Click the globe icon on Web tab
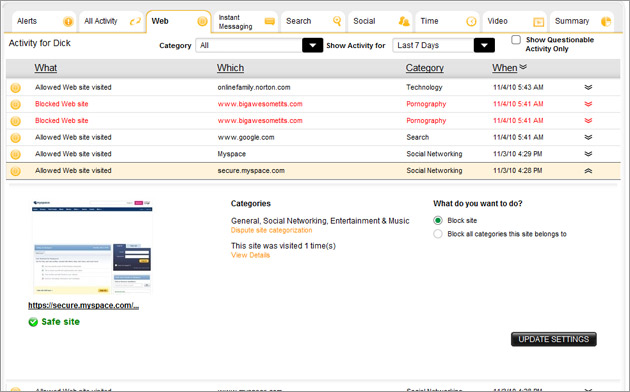The height and width of the screenshot is (392, 630). (x=202, y=21)
